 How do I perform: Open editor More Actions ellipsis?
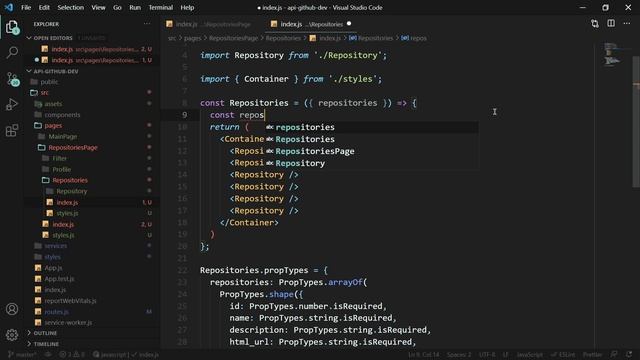tap(627, 24)
